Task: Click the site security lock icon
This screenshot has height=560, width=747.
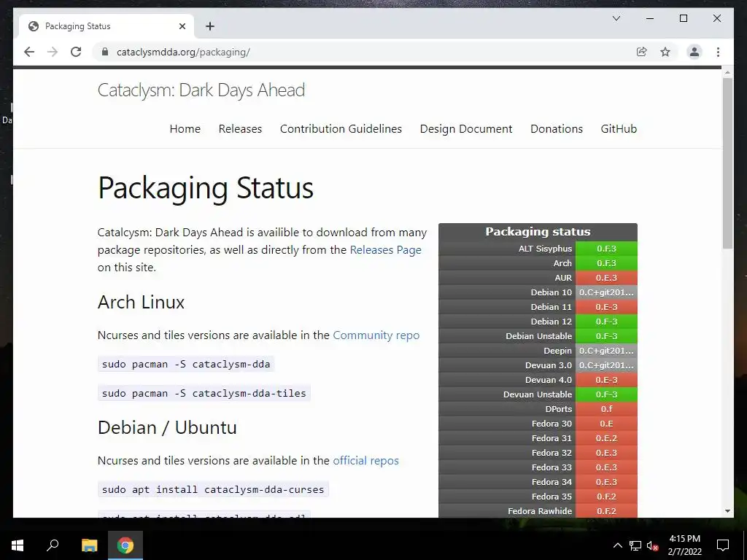Action: pos(105,52)
